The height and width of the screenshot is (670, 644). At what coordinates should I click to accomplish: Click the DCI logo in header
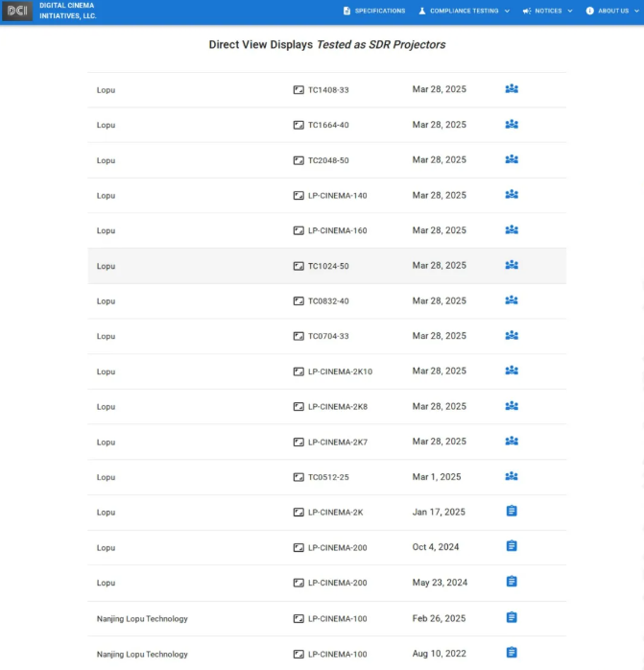(x=17, y=11)
